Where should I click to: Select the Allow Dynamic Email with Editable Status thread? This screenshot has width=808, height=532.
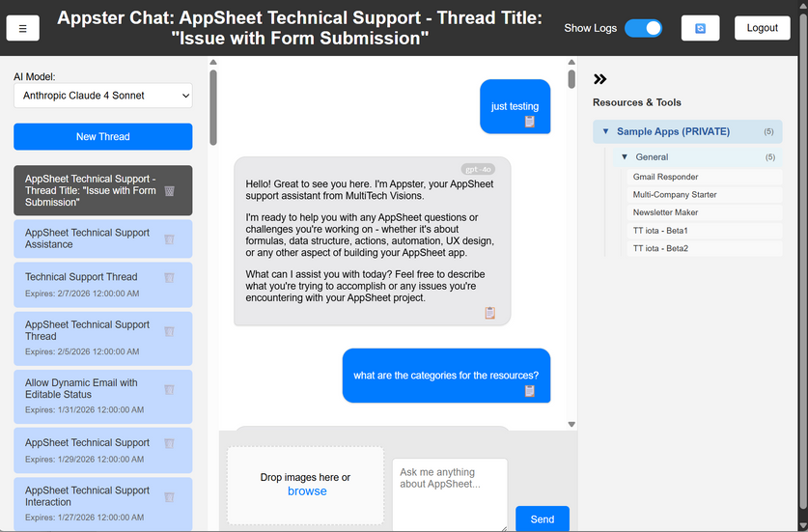[103, 397]
